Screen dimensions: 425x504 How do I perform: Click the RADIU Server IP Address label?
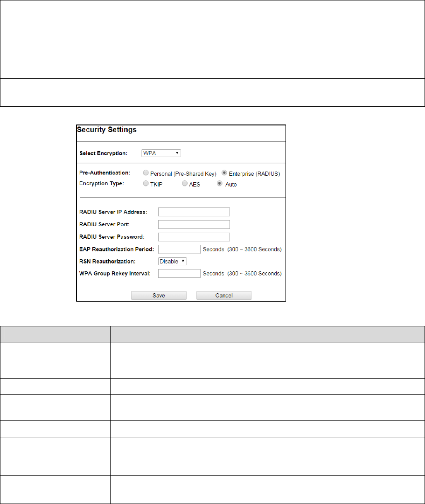coord(113,212)
